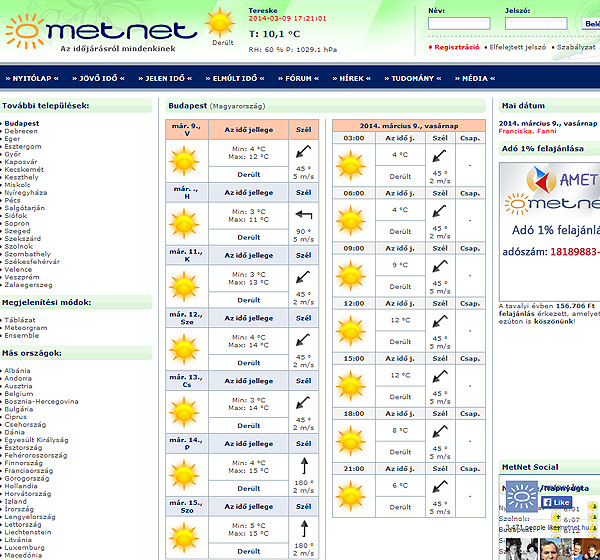Choose Ausztria from the countries list
The image size is (600, 560).
pos(18,386)
